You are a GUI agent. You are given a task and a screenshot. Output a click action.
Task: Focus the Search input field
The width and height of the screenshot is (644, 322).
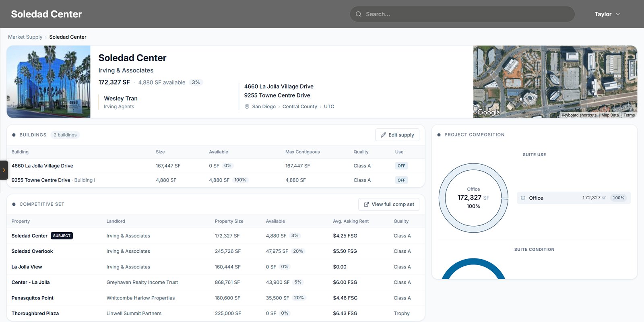click(x=462, y=14)
